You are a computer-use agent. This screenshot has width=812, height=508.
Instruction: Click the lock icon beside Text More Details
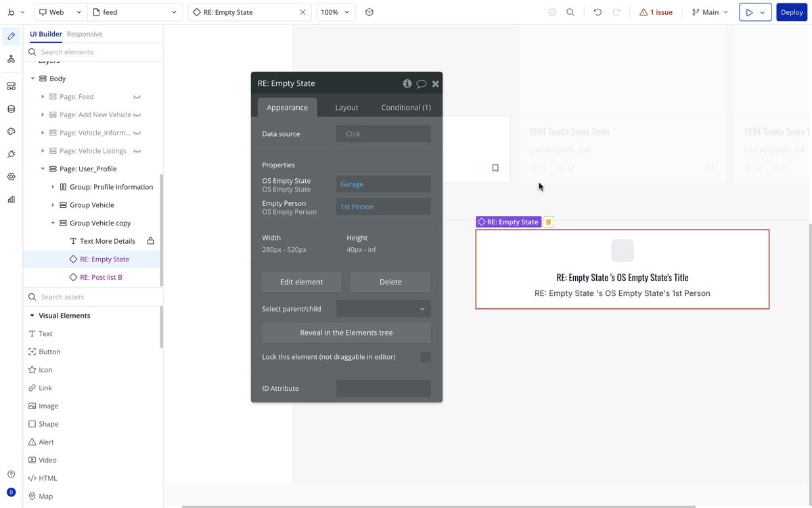coord(151,241)
